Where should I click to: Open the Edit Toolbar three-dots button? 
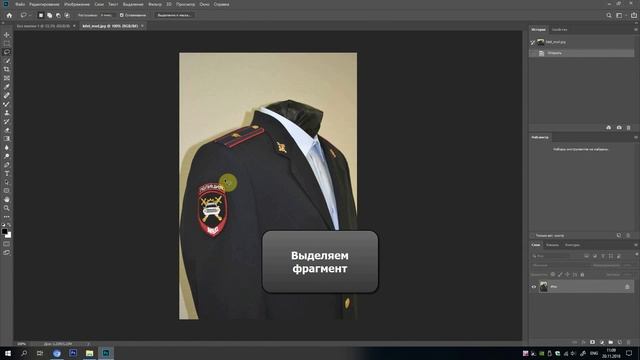coord(7,217)
